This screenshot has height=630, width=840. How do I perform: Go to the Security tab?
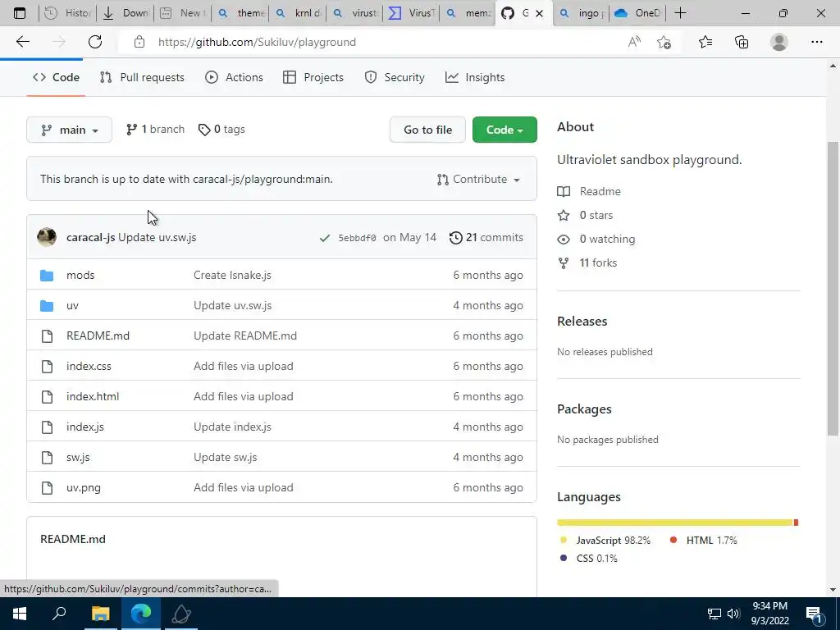395,77
